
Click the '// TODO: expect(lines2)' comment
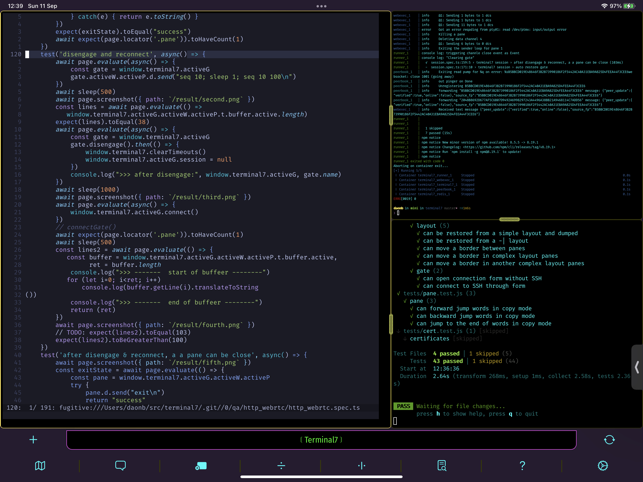coord(123,332)
